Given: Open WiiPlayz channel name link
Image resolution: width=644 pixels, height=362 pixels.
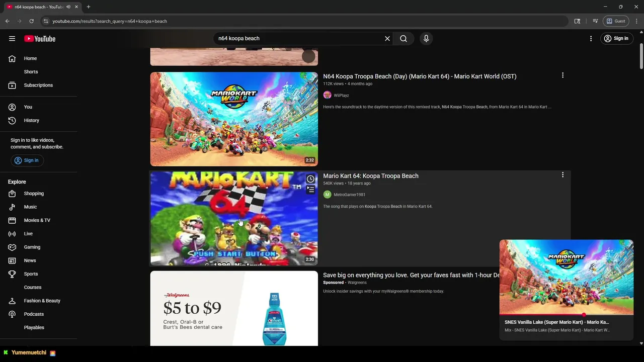Looking at the screenshot, I should point(341,96).
